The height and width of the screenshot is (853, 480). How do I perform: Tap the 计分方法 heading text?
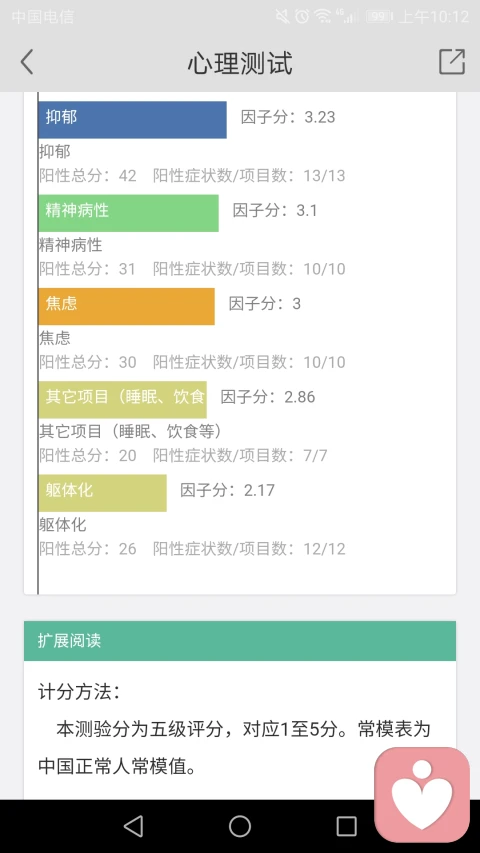coord(79,692)
